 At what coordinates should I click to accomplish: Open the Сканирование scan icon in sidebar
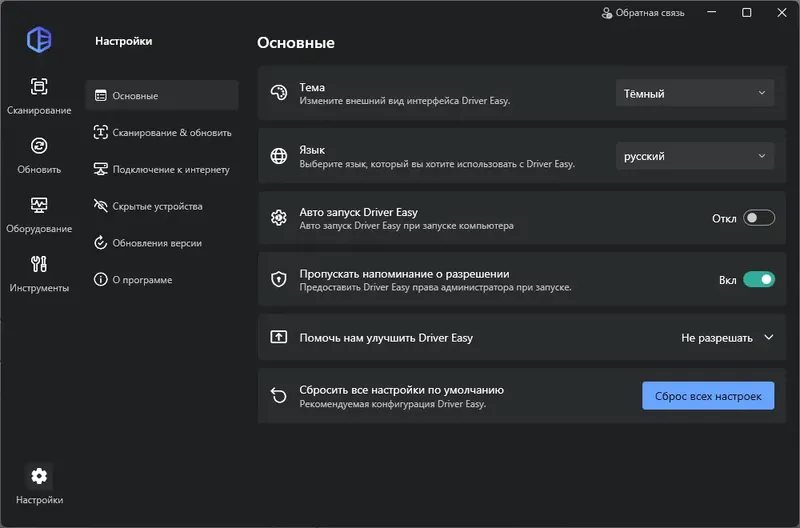tap(39, 87)
